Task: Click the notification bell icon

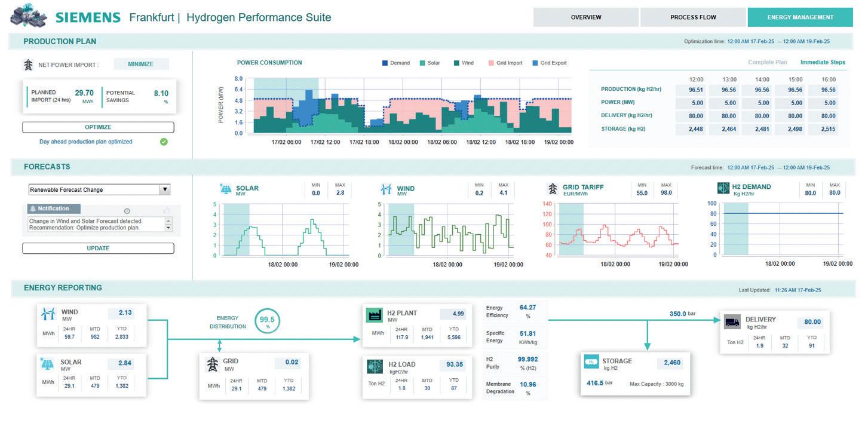Action: coord(33,209)
